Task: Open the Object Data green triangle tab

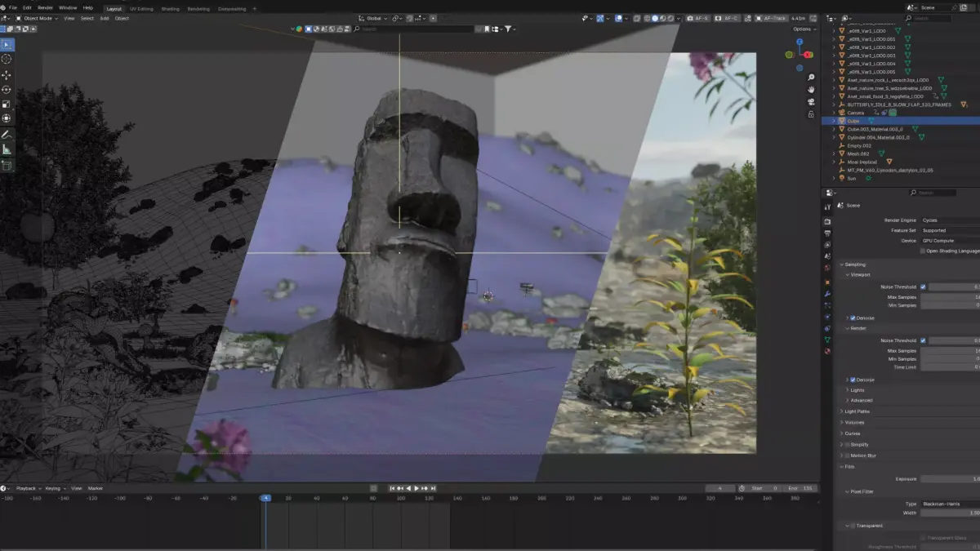Action: [827, 340]
